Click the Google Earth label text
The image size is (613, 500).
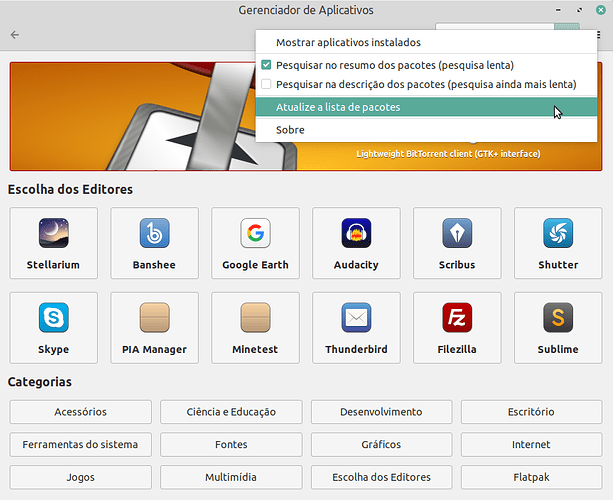[x=255, y=265]
